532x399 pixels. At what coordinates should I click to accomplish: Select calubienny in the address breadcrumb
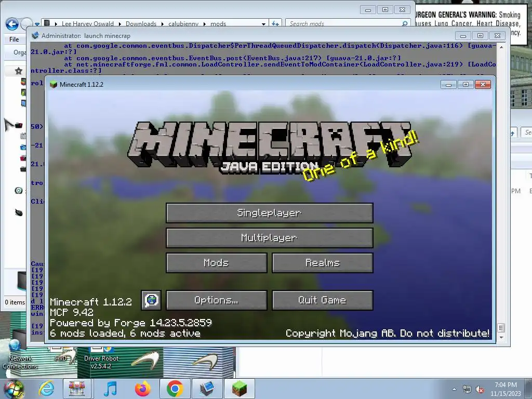[183, 24]
